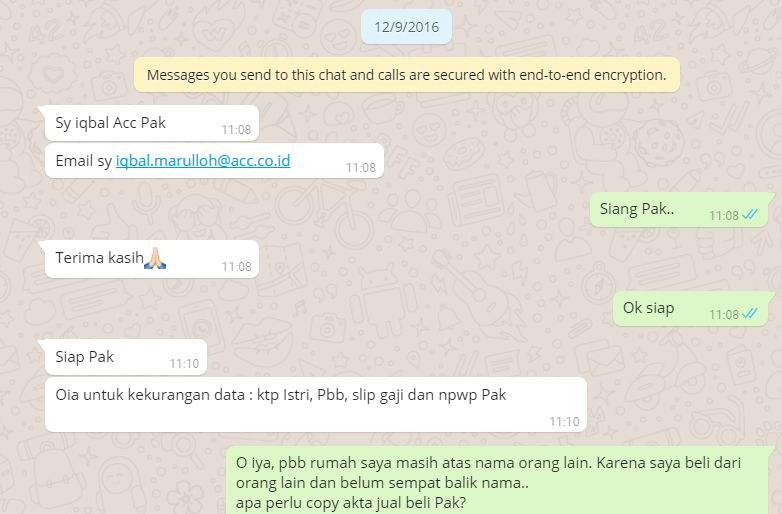Viewport: 782px width, 514px height.
Task: Click the 11:08 time next to "Ok siap"
Action: [x=724, y=314]
